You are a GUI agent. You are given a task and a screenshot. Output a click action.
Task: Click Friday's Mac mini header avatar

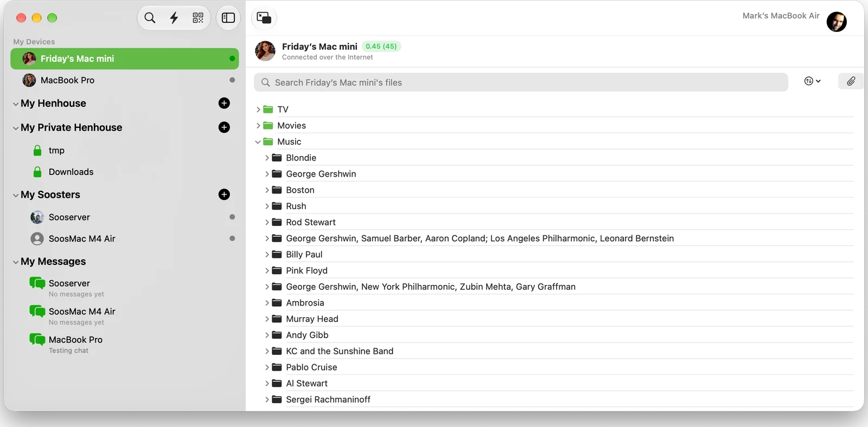265,51
